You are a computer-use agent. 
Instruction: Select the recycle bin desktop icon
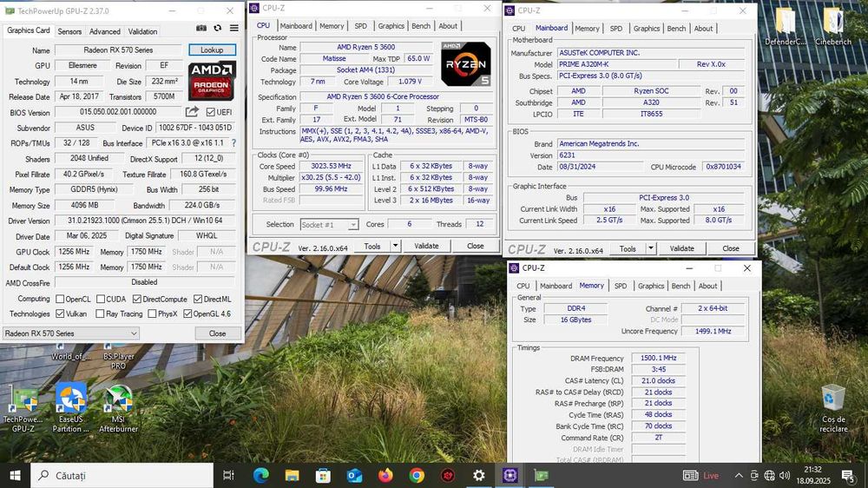tap(833, 408)
